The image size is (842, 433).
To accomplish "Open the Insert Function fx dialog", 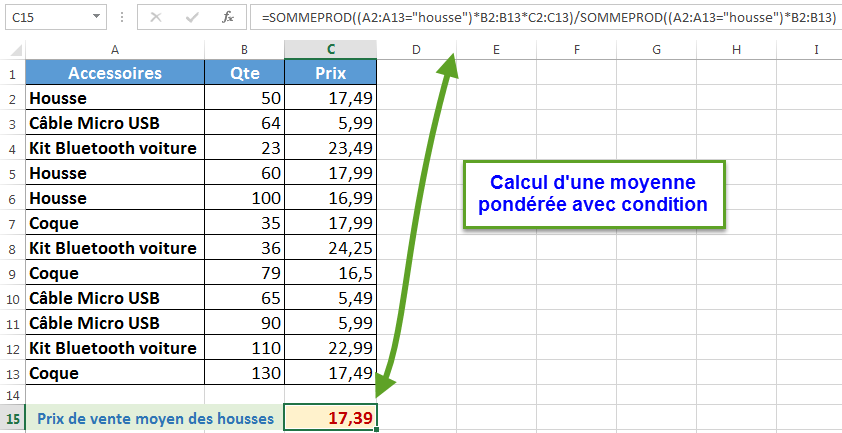I will tap(228, 17).
